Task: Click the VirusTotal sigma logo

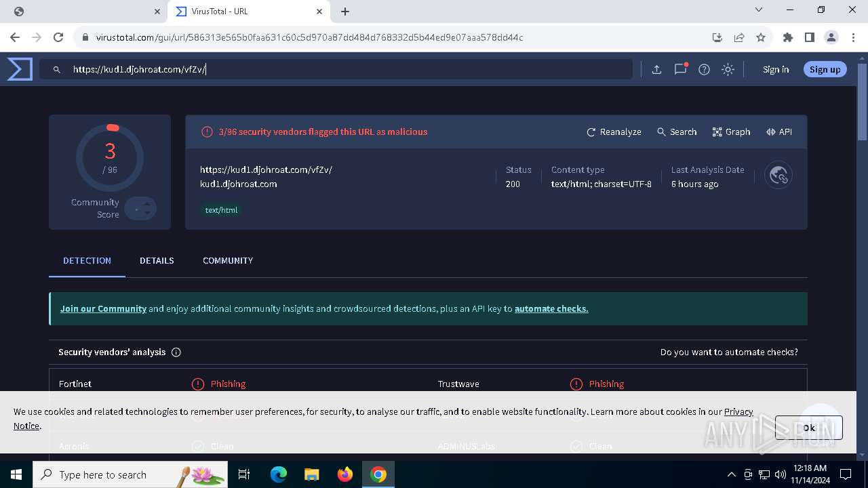Action: coord(20,69)
